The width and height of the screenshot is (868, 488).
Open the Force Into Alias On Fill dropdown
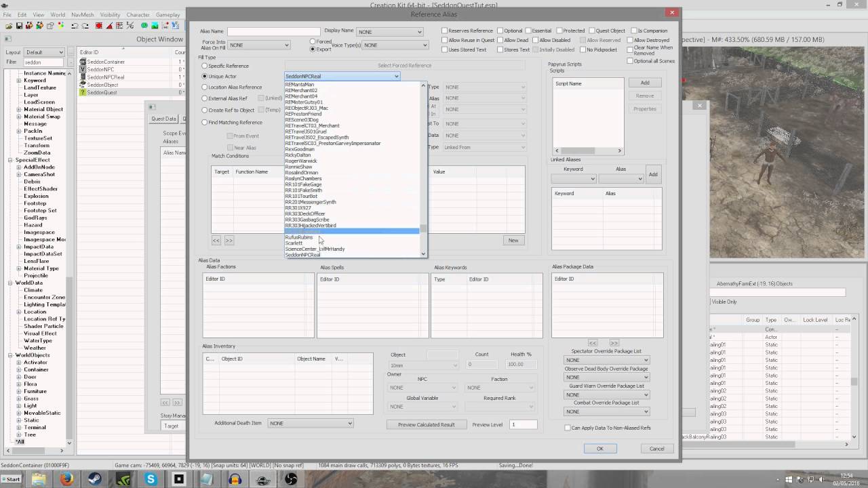click(259, 45)
